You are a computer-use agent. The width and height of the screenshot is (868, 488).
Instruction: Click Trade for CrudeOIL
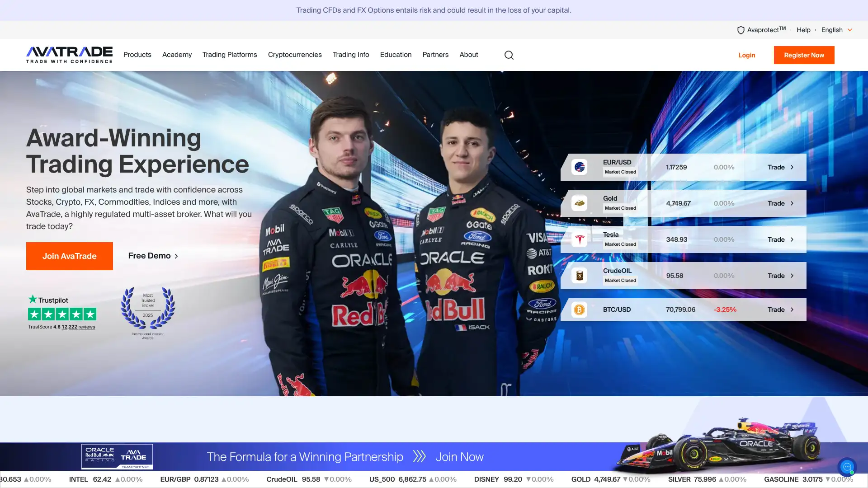776,276
